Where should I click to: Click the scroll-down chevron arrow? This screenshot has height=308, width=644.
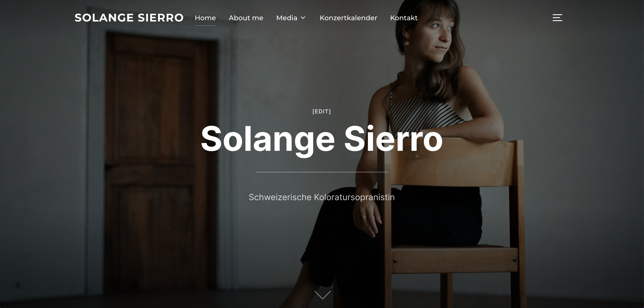tap(322, 295)
